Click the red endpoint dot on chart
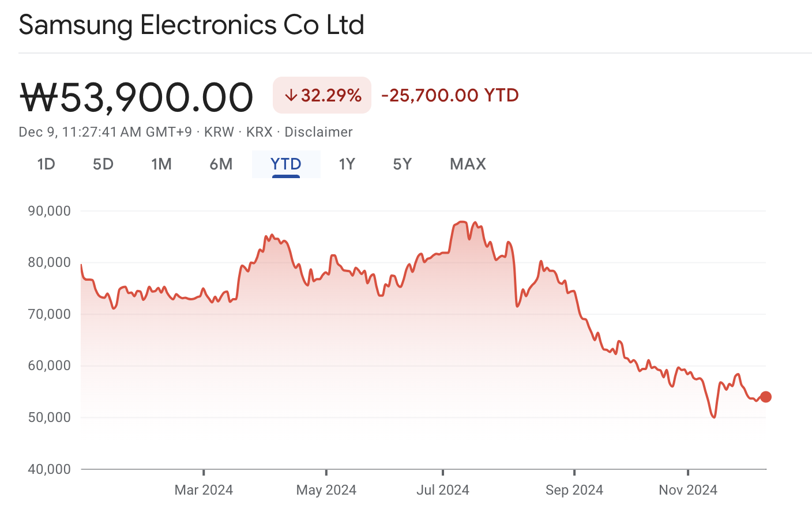This screenshot has width=812, height=505. point(766,397)
